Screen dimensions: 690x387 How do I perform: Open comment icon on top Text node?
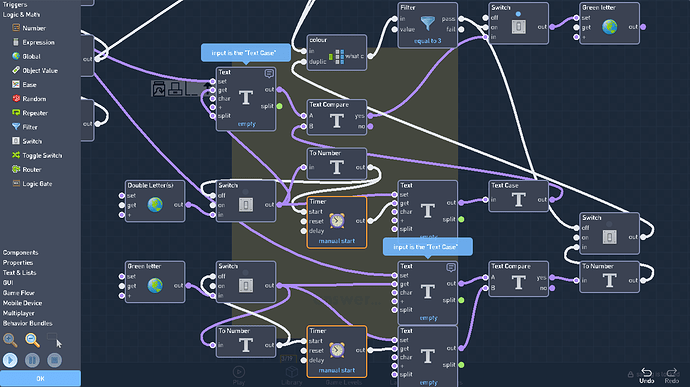[268, 73]
